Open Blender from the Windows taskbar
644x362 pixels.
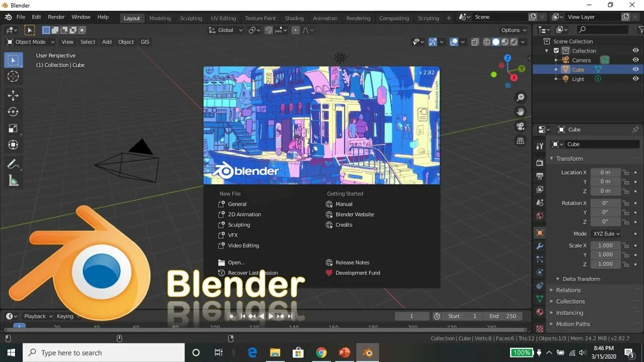click(x=368, y=352)
